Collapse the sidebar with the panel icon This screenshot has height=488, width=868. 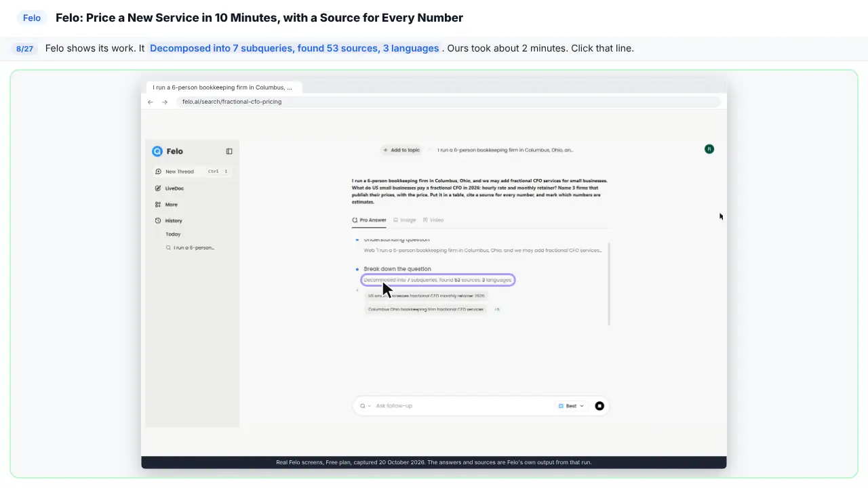tap(229, 151)
